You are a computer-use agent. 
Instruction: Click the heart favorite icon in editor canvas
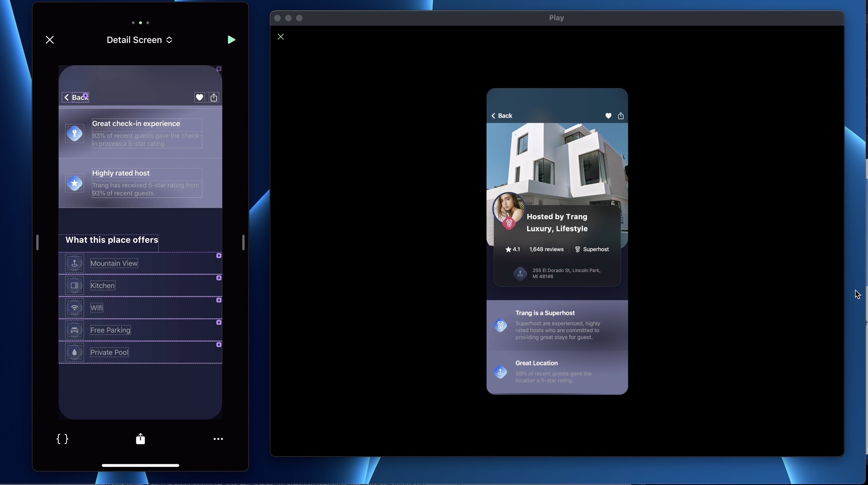pos(199,97)
